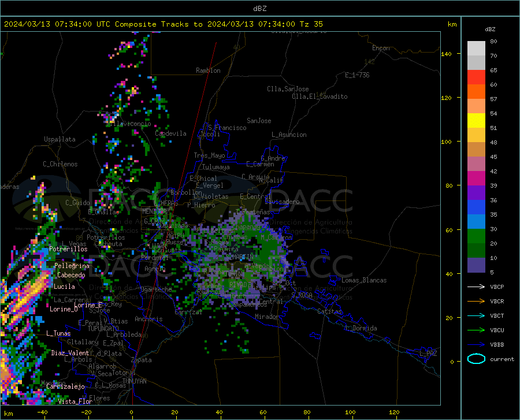Viewport: 520px width, 420px height.
Task: Click the 'C_Chilenos' map label
Action: point(60,164)
